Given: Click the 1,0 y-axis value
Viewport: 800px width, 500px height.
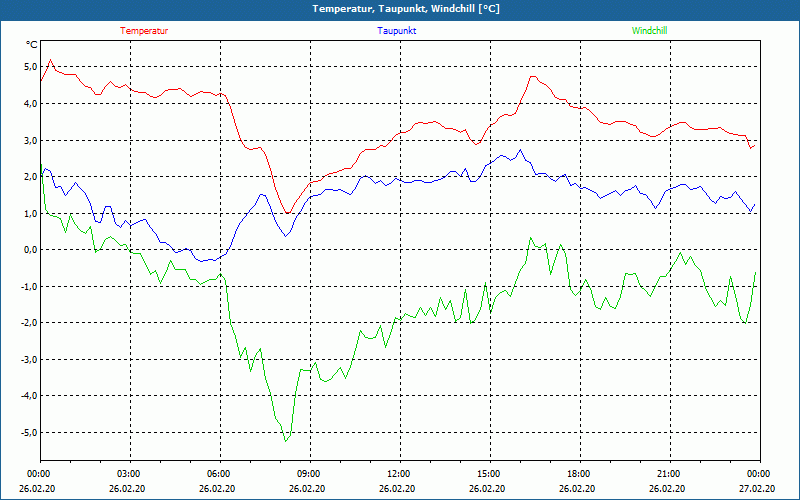Looking at the screenshot, I should (x=29, y=213).
